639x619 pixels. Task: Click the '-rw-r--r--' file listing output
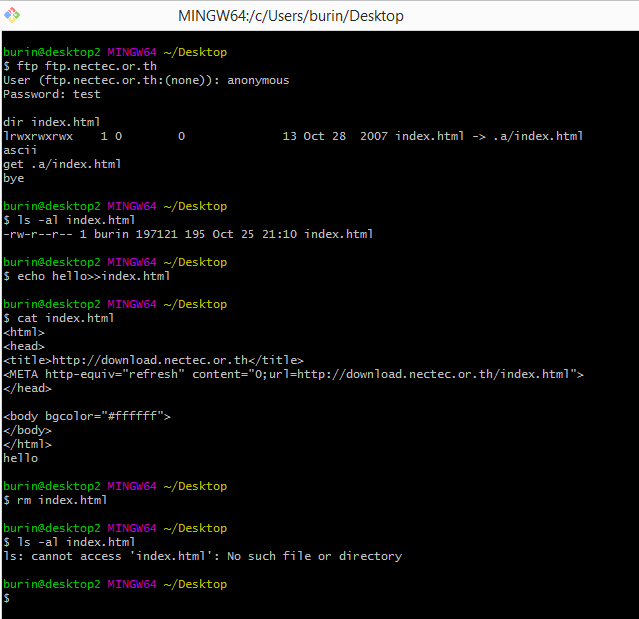point(188,234)
